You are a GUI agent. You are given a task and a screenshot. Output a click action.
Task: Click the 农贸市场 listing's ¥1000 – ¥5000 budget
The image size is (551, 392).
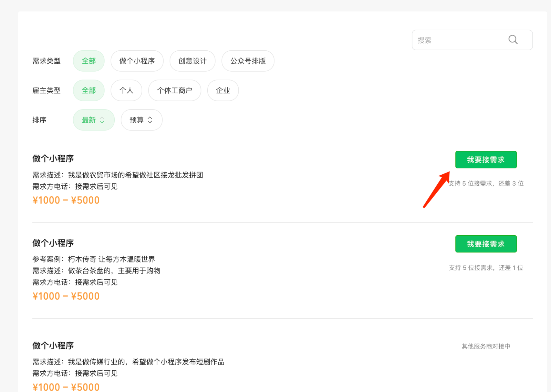click(x=66, y=200)
